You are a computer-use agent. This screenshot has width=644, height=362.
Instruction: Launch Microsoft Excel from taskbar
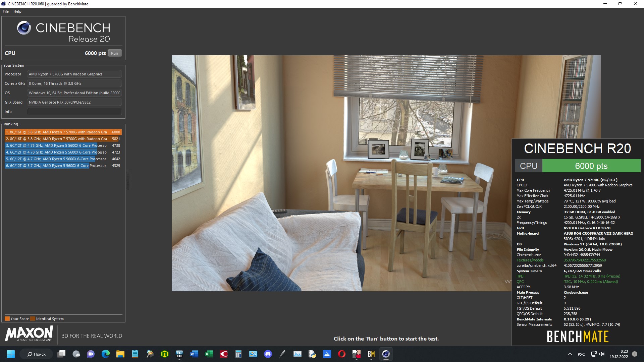209,354
